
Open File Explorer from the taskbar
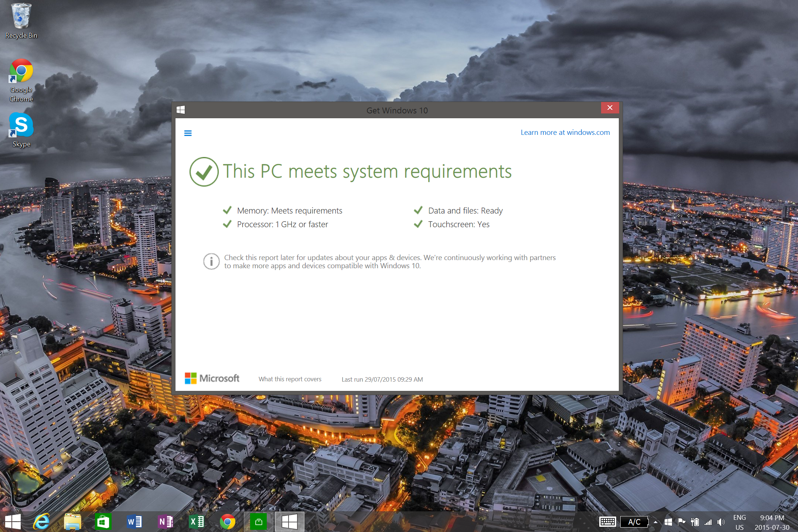(x=72, y=522)
